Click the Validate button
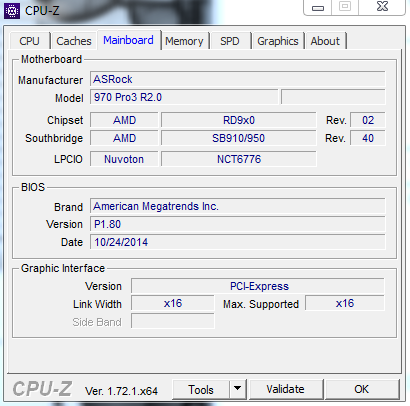 [285, 389]
